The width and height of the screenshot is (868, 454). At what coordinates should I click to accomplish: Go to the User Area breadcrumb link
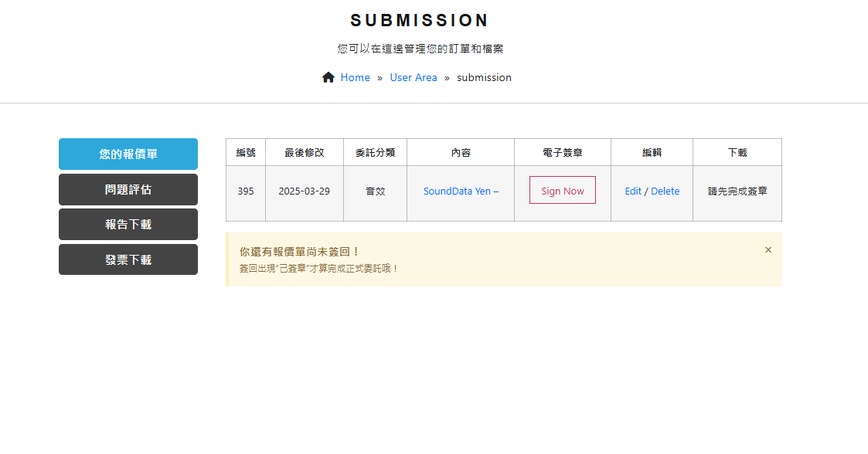tap(413, 77)
